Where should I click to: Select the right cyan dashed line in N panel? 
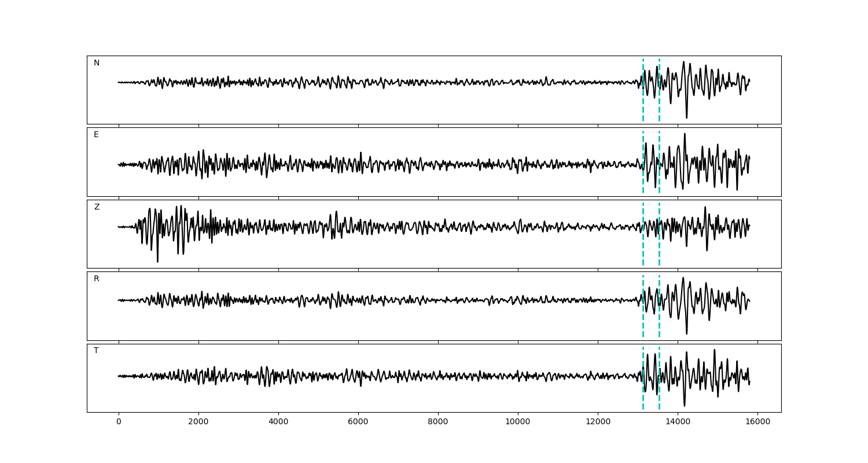659,110
